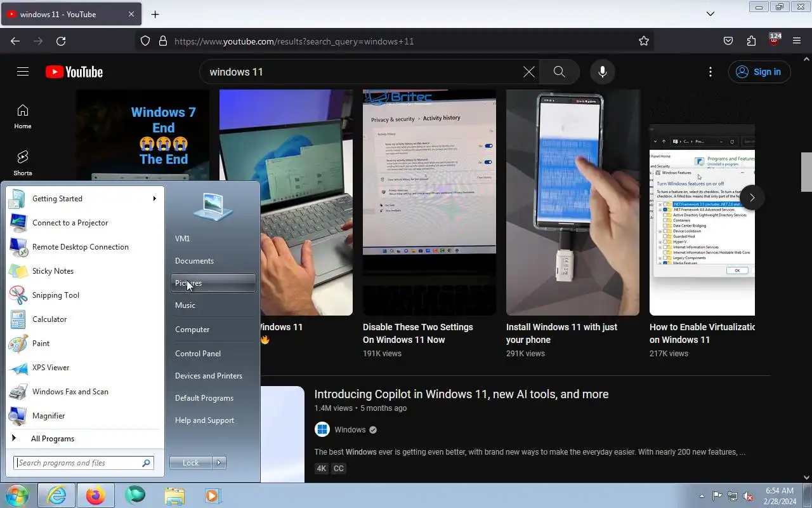The width and height of the screenshot is (812, 508).
Task: Click the Sign in button
Action: 759,72
